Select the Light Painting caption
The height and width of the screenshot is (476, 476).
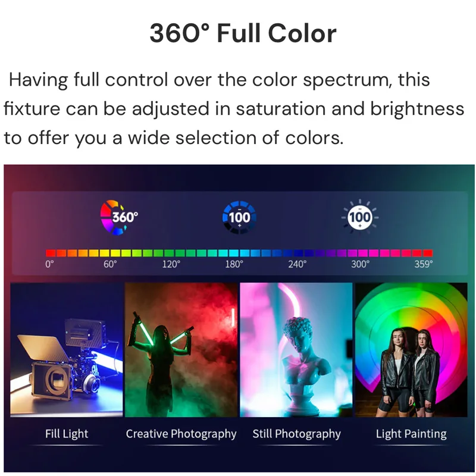click(411, 434)
